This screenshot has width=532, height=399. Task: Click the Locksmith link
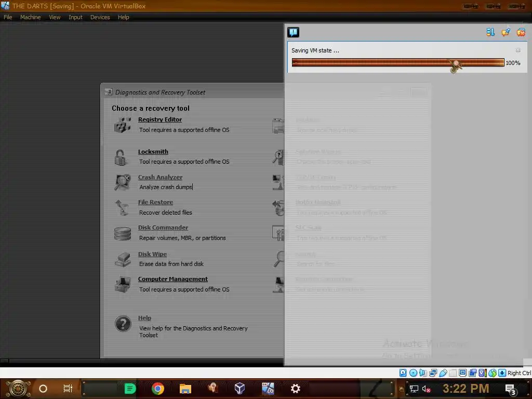click(x=153, y=152)
